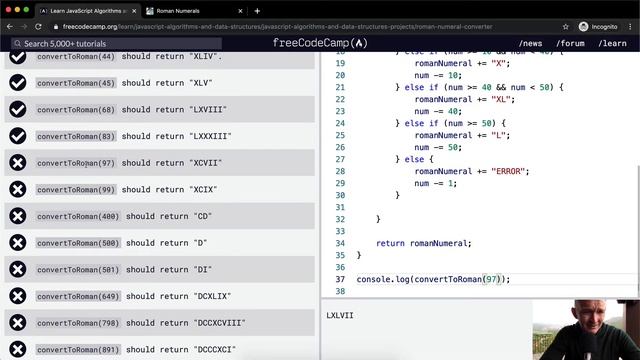This screenshot has width=640, height=360.
Task: Close the Learn JavaScript Algorithms tab
Action: click(134, 11)
